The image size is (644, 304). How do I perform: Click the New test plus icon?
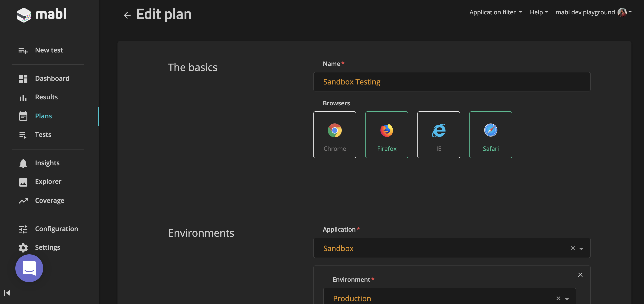pos(23,51)
